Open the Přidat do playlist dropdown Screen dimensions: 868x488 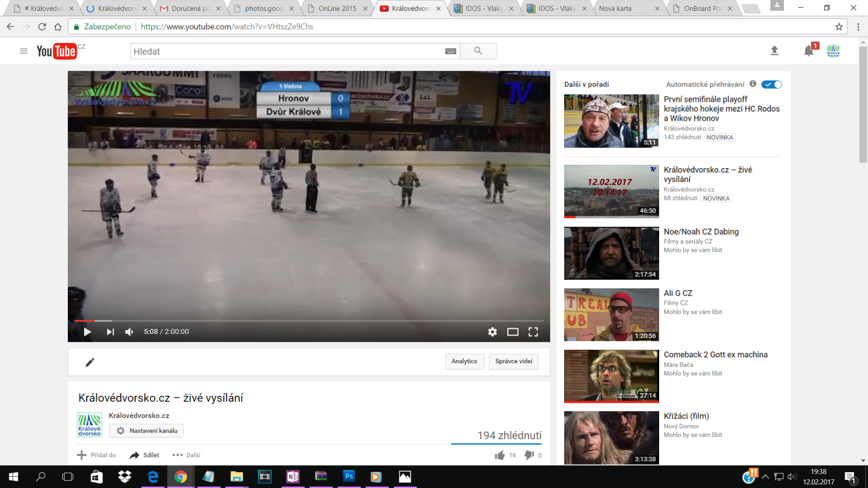tap(97, 455)
